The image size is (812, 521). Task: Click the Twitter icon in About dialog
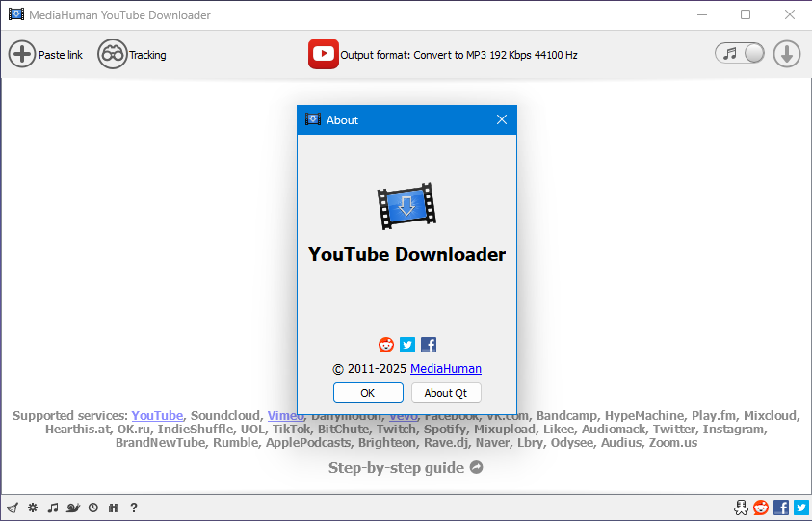tap(407, 345)
